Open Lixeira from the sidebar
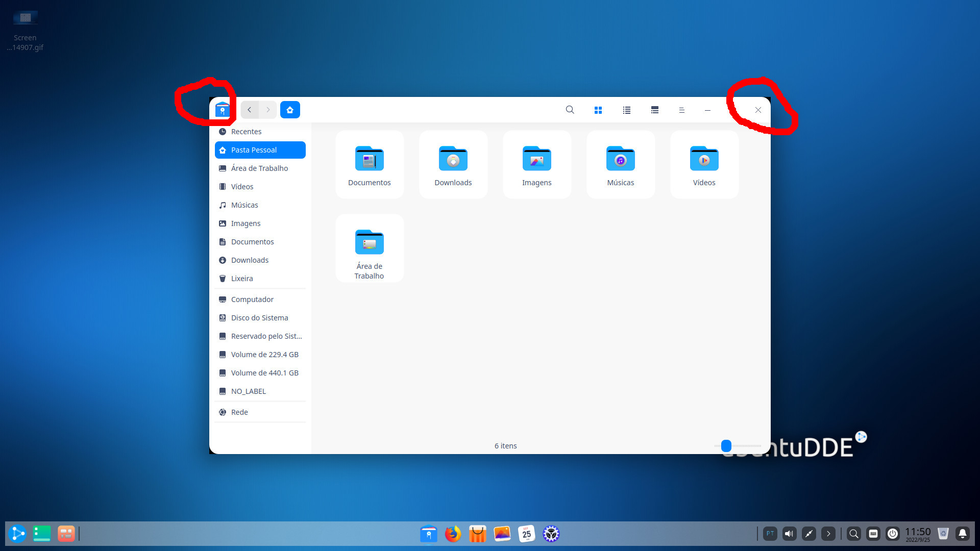Image resolution: width=980 pixels, height=551 pixels. 242,278
